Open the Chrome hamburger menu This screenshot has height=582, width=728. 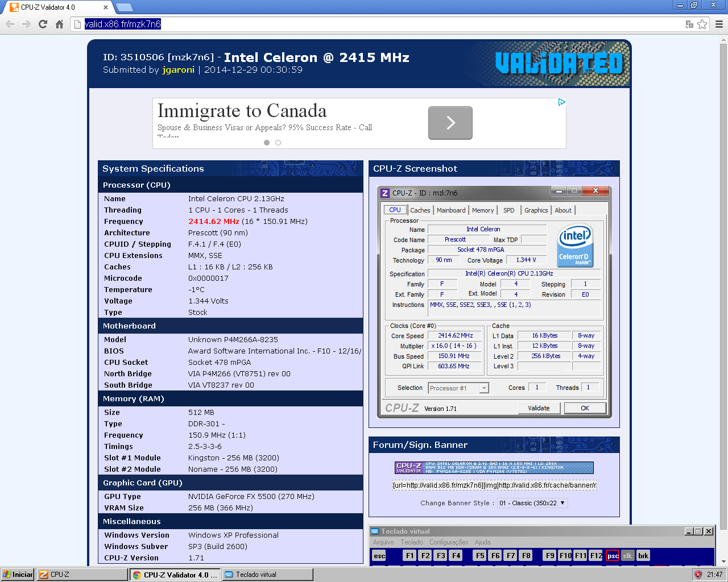pyautogui.click(x=719, y=24)
